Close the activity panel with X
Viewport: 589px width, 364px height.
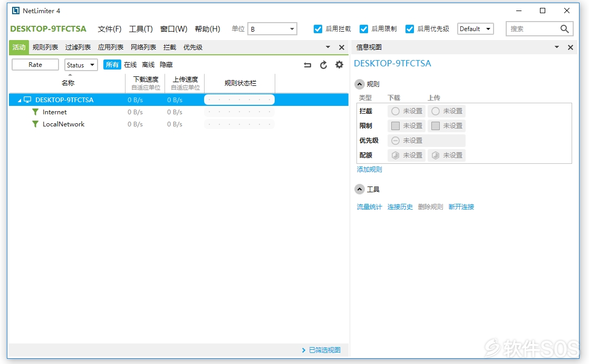(x=342, y=47)
